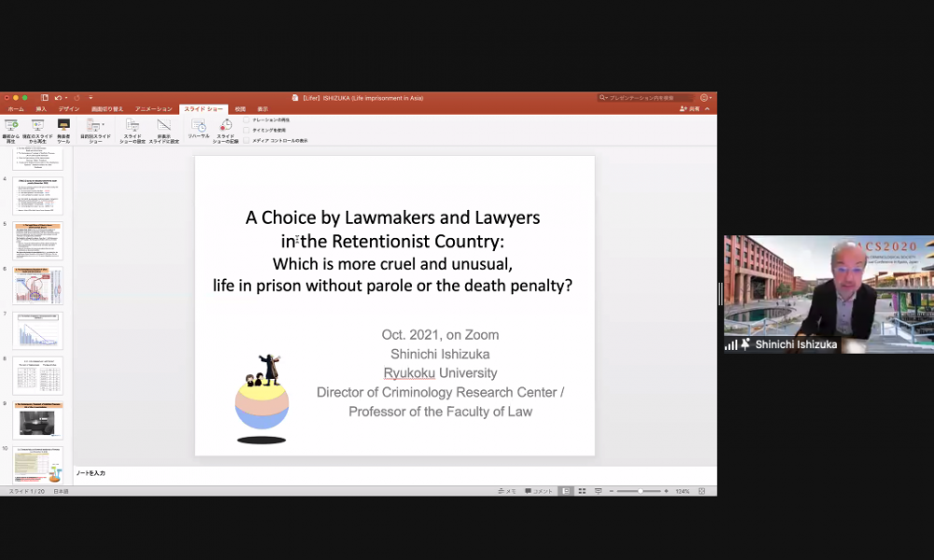Click the notes entry area (ノートを入力)
The height and width of the screenshot is (560, 934).
395,474
